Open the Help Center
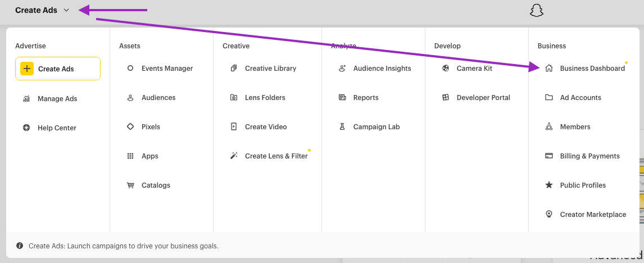This screenshot has width=644, height=263. tap(58, 128)
